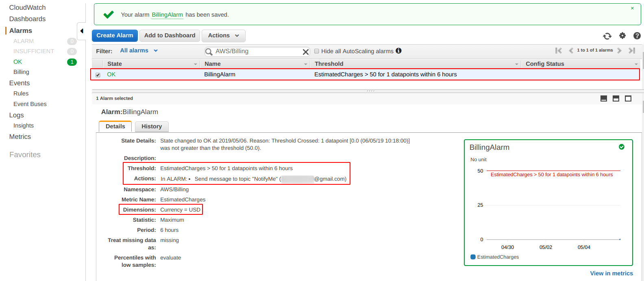This screenshot has height=281, width=644.
Task: Click the table row threshold text
Action: pos(385,75)
